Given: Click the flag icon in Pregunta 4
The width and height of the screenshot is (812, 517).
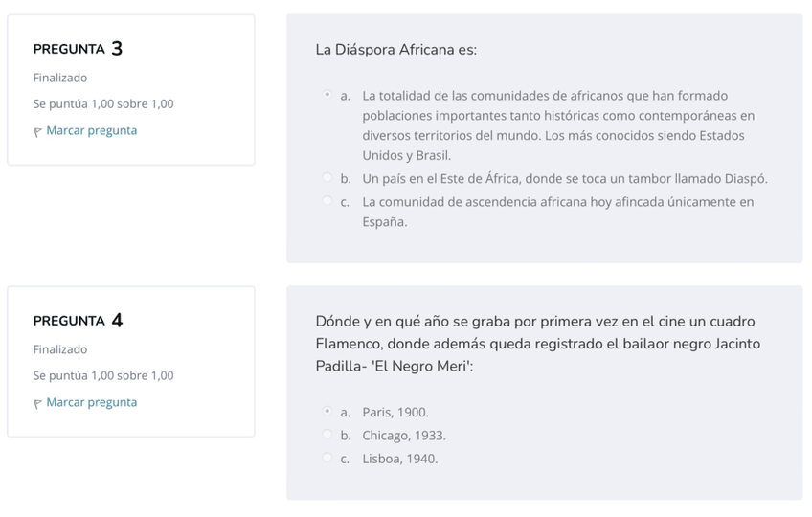Looking at the screenshot, I should 38,403.
